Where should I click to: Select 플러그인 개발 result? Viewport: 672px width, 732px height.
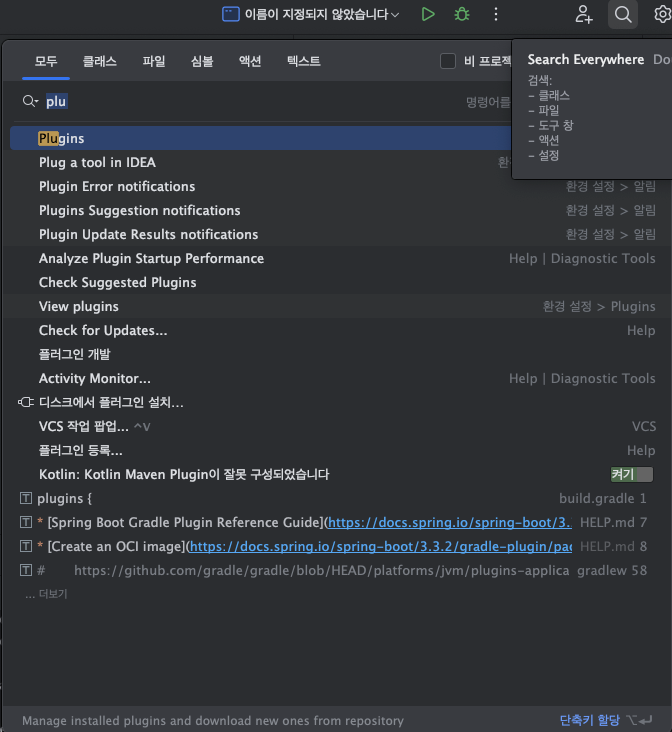335,354
